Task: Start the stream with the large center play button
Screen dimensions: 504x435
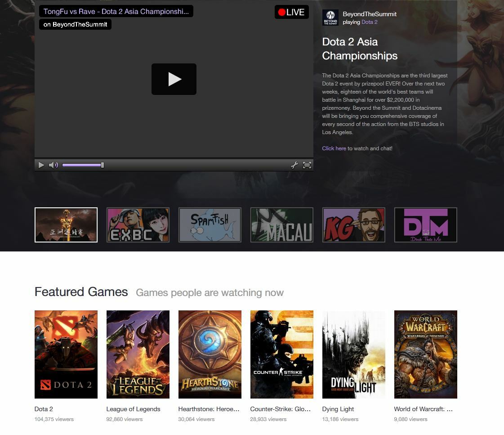Action: tap(174, 79)
